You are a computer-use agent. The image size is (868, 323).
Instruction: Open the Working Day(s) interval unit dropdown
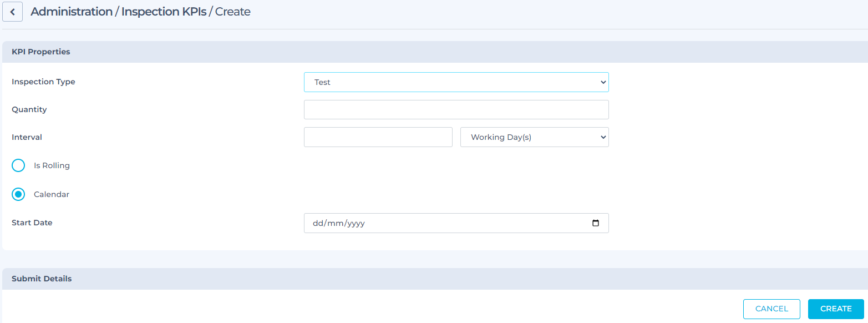click(535, 137)
